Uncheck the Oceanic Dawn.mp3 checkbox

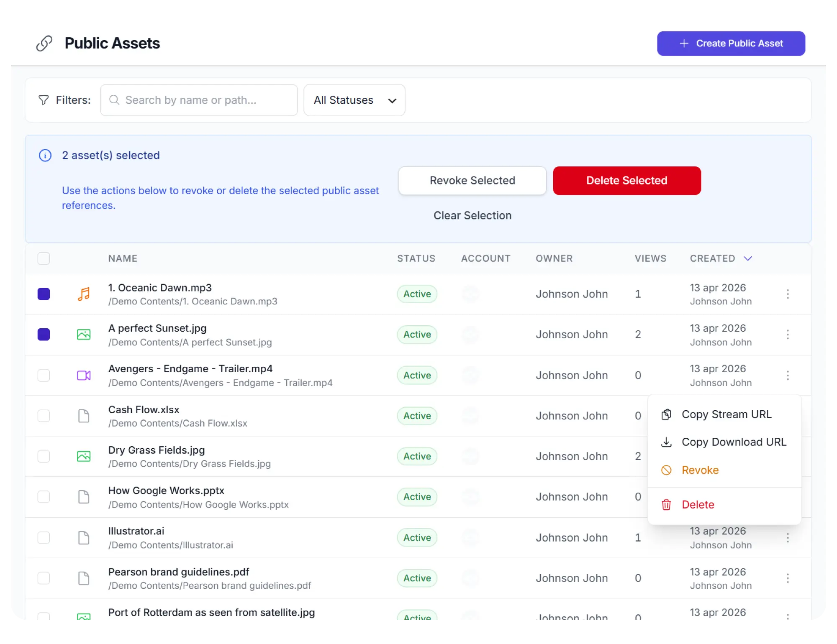click(44, 294)
